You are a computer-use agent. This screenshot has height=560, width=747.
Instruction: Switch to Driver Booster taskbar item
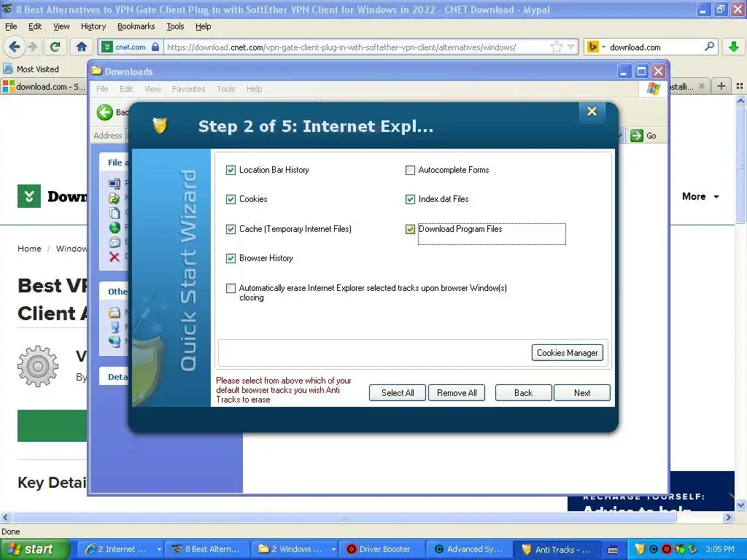381,549
